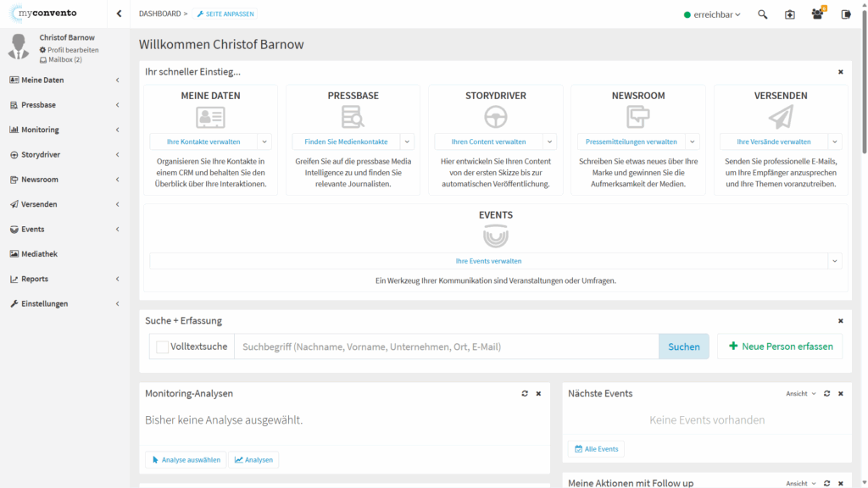Click the Versenden paper plane icon

click(x=781, y=116)
